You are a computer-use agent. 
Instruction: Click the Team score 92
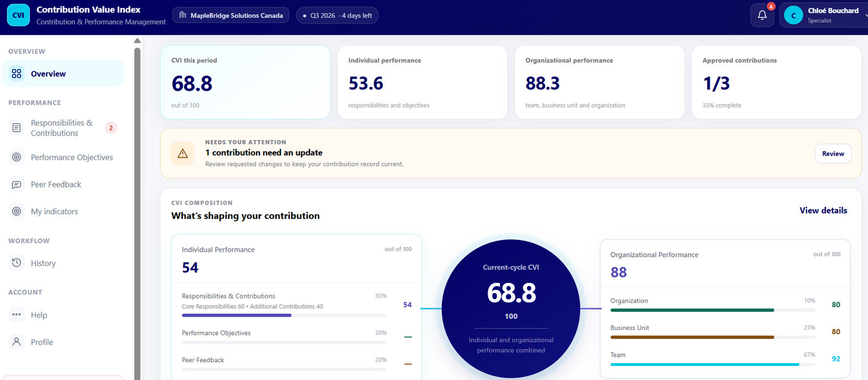click(836, 359)
